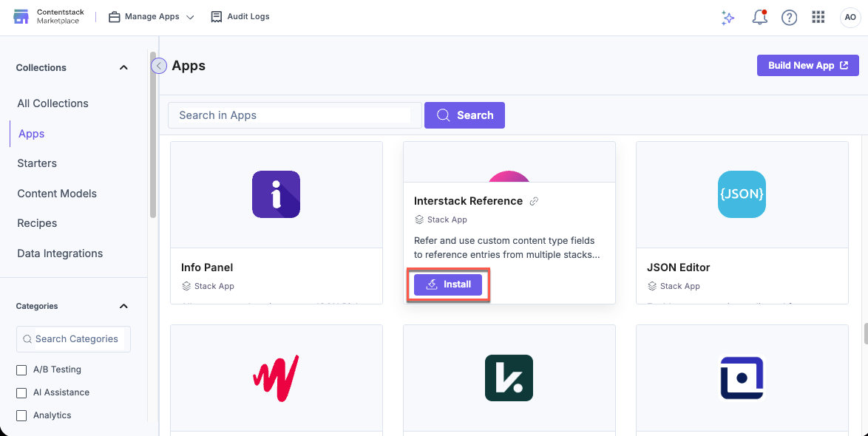This screenshot has width=868, height=436.
Task: Open the JSON Editor app icon
Action: click(742, 194)
